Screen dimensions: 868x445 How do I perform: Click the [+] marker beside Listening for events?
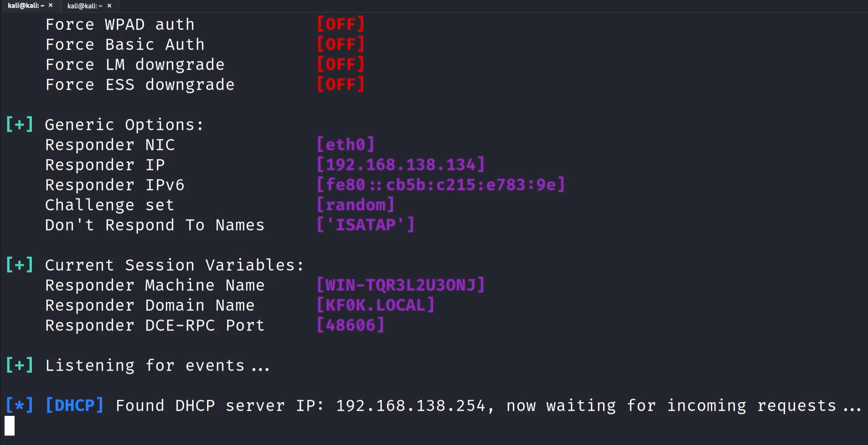20,365
